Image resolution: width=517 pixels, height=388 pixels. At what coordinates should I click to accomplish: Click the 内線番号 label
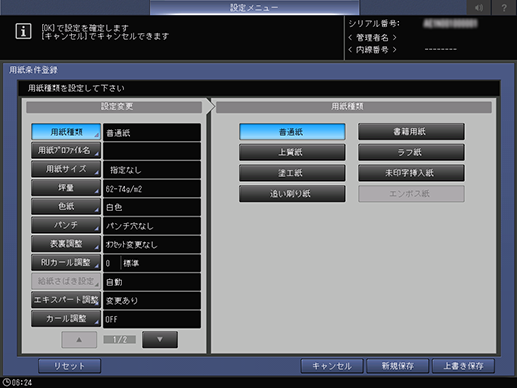(372, 50)
